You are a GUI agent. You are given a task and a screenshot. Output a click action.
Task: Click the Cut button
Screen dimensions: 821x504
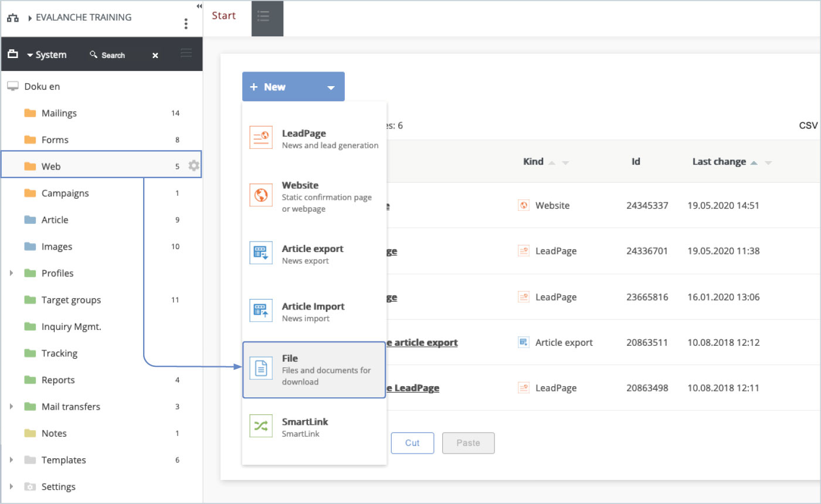click(x=412, y=443)
